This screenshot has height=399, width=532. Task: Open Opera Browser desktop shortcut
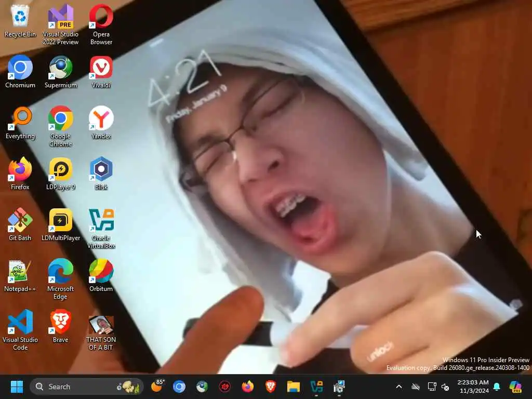tap(101, 25)
